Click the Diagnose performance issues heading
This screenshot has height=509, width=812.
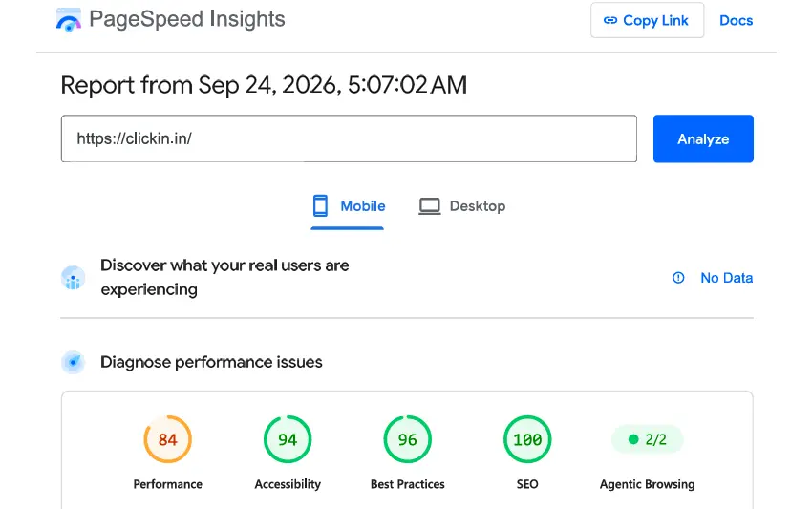211,362
